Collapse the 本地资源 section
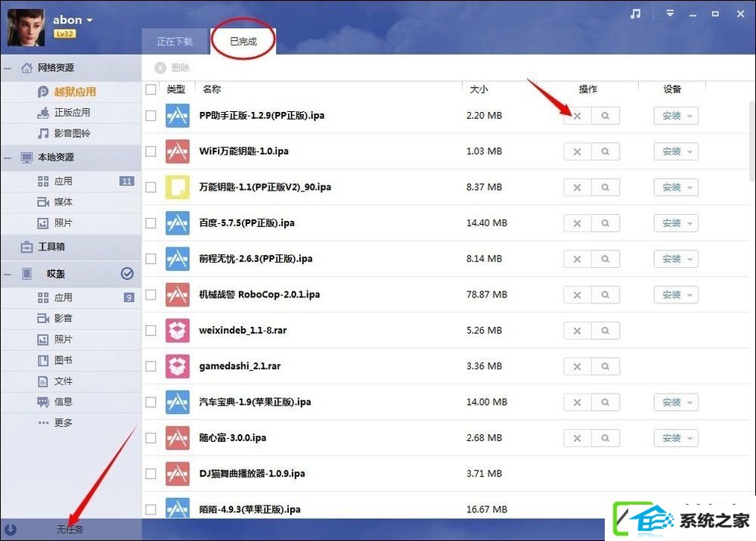756x541 pixels. click(8, 158)
